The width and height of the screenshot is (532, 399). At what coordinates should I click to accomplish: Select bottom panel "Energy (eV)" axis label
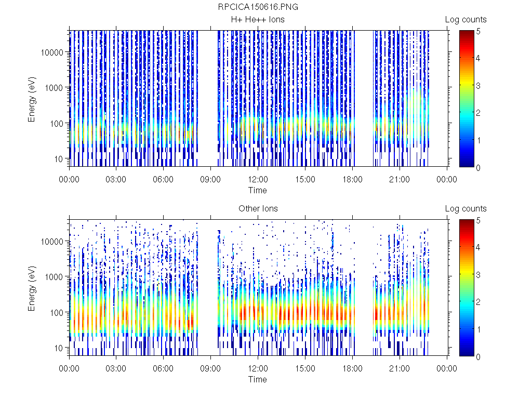tap(32, 288)
